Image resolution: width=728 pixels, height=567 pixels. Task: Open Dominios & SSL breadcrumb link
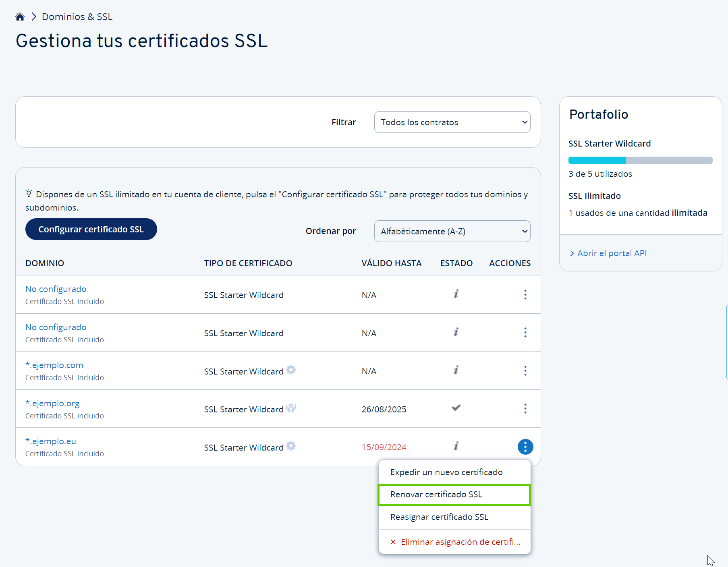click(77, 17)
